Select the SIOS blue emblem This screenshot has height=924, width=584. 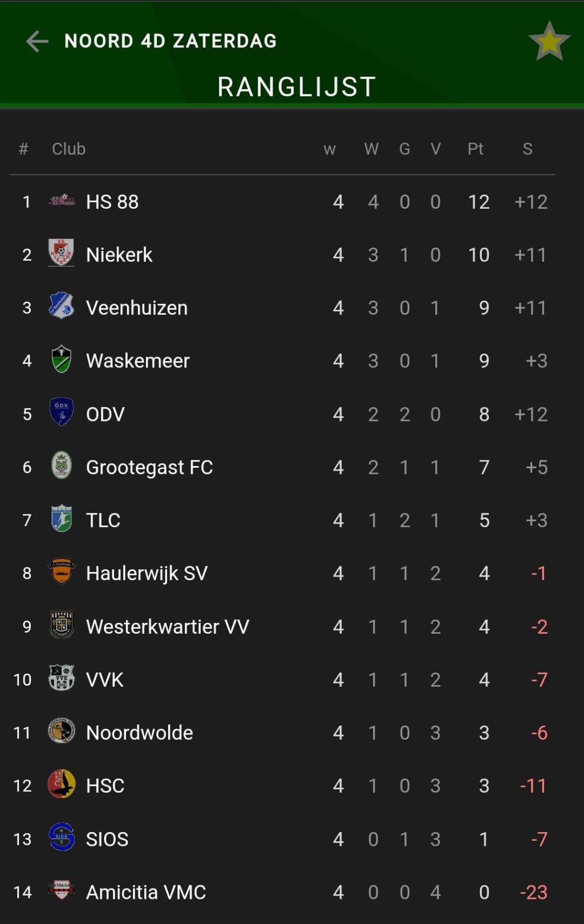click(62, 837)
